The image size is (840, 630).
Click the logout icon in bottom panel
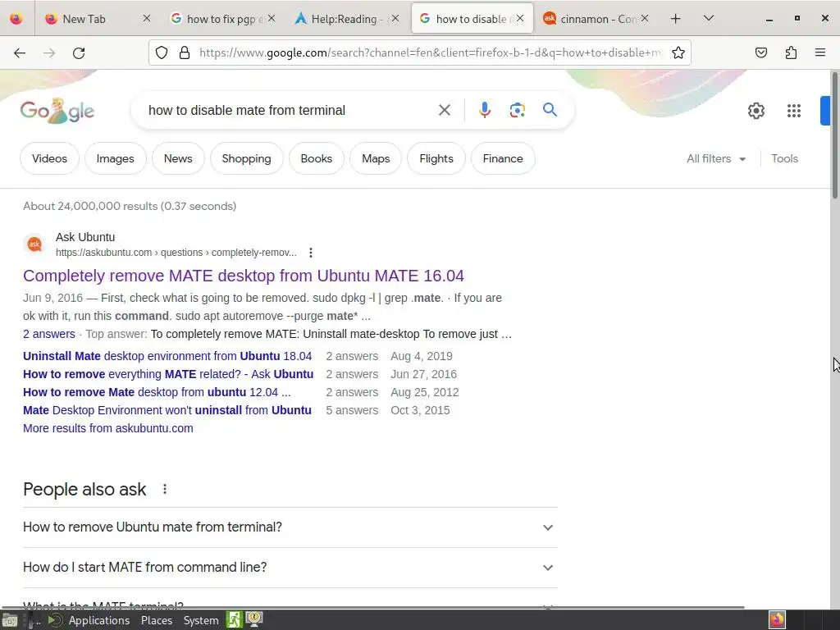(234, 620)
